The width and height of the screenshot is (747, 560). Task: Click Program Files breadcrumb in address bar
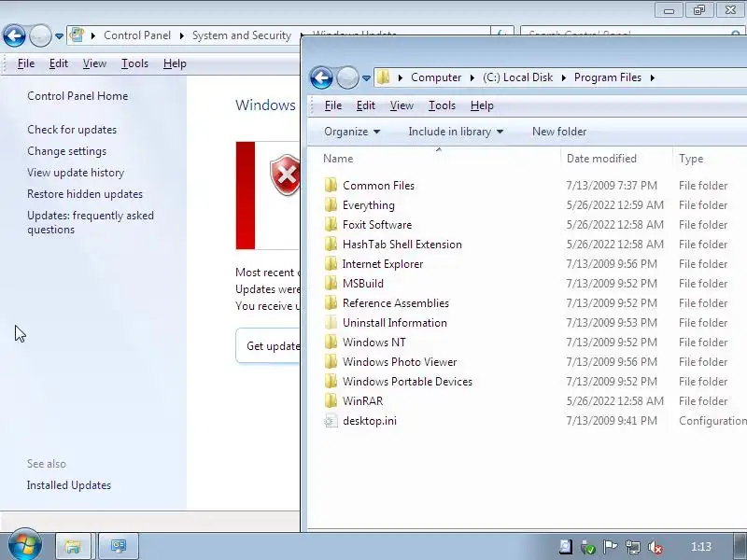click(x=608, y=77)
